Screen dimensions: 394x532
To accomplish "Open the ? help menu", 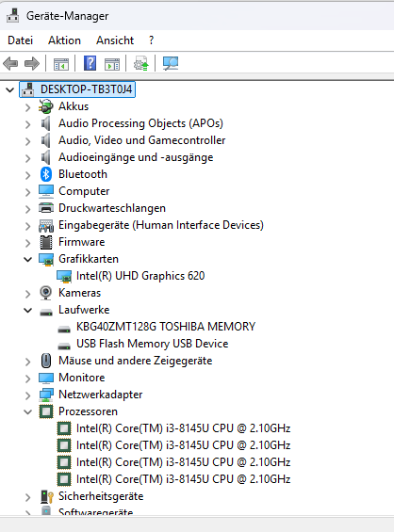I will (152, 40).
